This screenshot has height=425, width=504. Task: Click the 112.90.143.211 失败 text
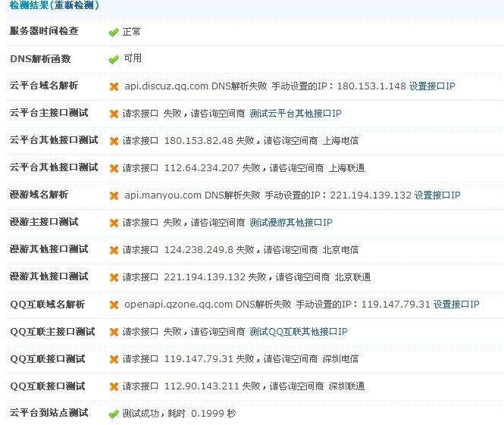[212, 386]
